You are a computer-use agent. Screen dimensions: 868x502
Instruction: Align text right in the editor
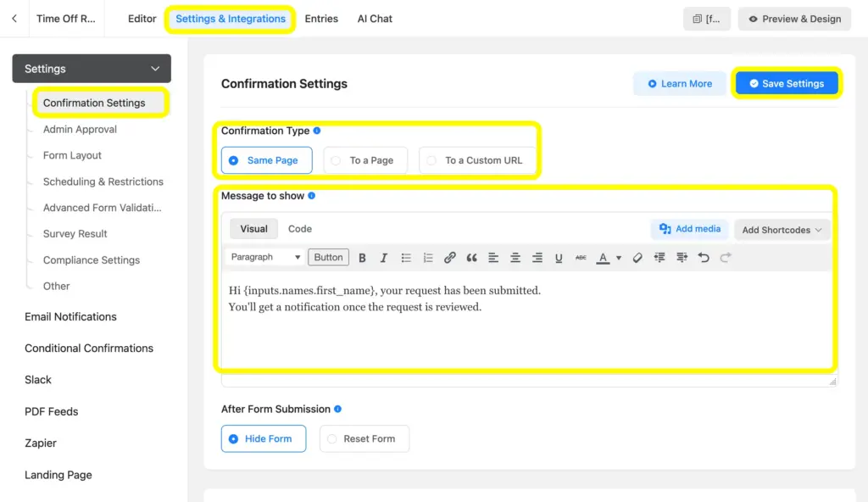click(x=537, y=258)
